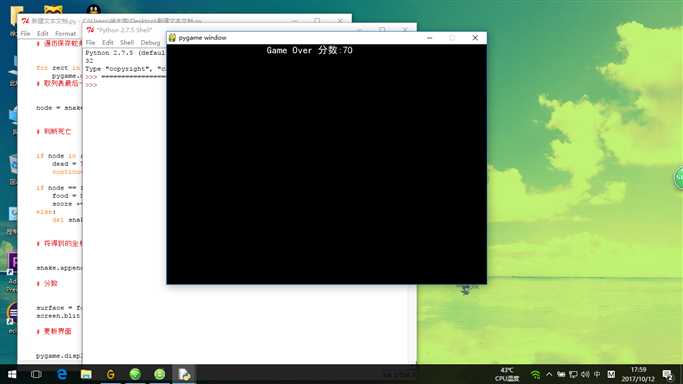Click the CPU temperature 43°C tray readout
This screenshot has width=683, height=384.
[x=507, y=374]
